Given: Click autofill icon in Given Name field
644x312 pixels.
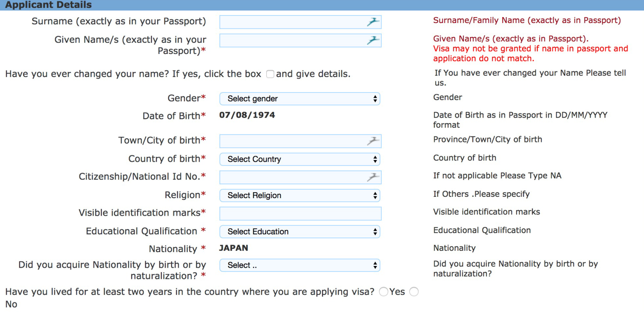Looking at the screenshot, I should pyautogui.click(x=373, y=41).
